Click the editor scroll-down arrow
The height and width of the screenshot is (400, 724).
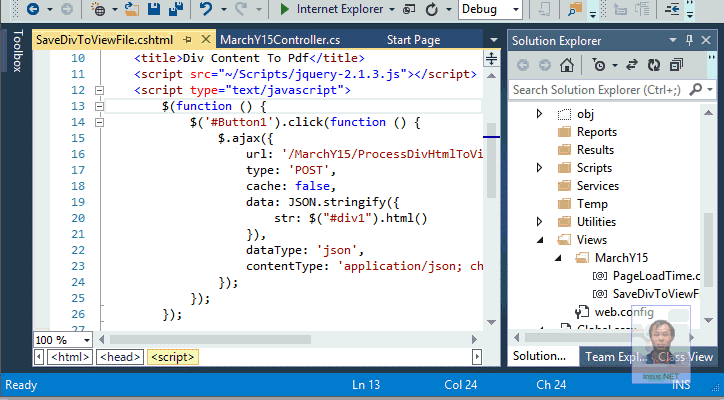[491, 322]
